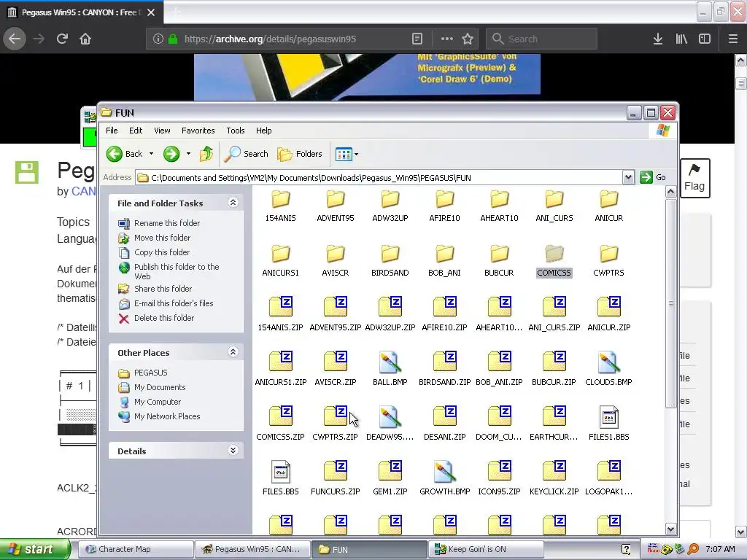Switch to Character Map taskbar button
747x560 pixels.
coord(135,549)
